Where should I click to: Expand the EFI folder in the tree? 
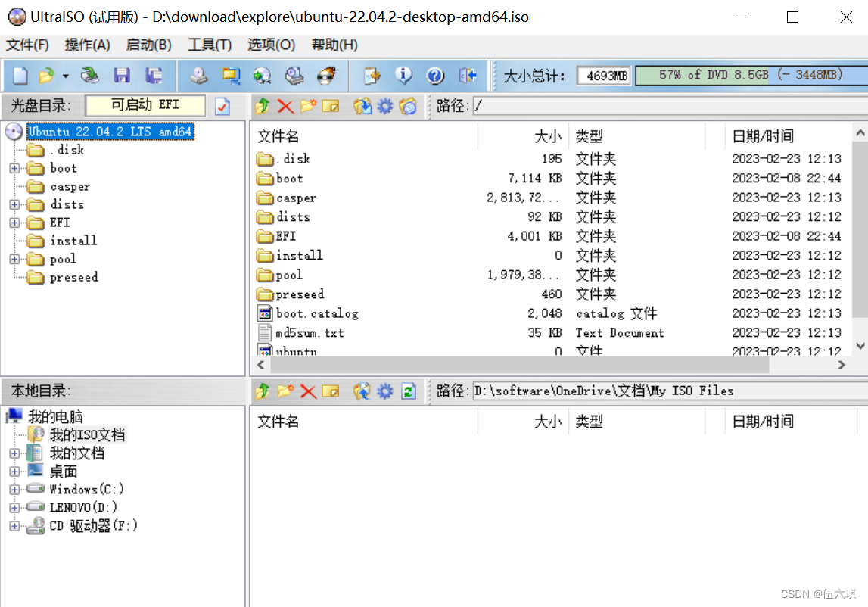[x=15, y=223]
